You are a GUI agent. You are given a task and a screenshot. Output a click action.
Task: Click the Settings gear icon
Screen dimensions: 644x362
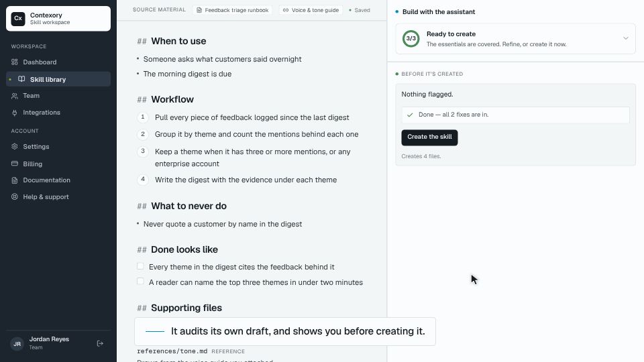click(x=15, y=147)
